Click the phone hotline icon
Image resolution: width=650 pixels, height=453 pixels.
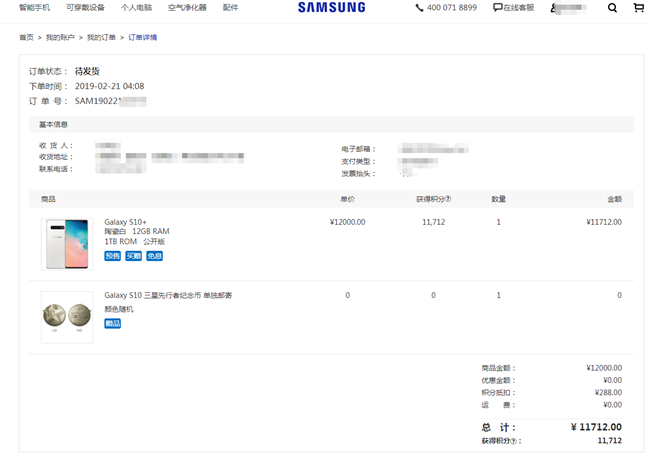tap(420, 8)
